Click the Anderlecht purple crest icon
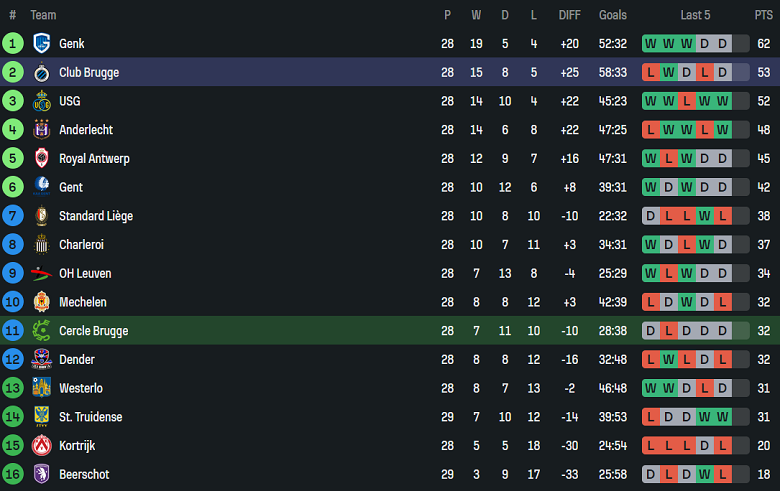The height and width of the screenshot is (491, 780). (x=42, y=130)
